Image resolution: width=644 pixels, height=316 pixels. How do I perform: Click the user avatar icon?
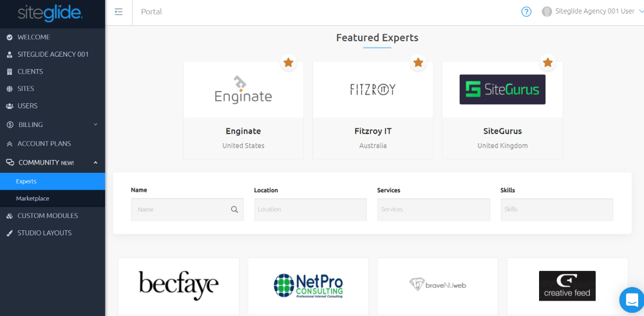547,12
